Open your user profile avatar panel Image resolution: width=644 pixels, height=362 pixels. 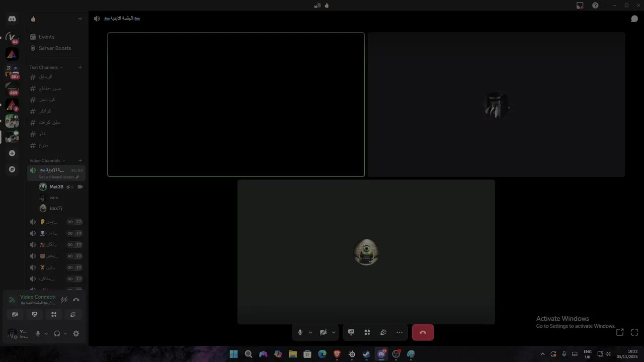point(12,333)
